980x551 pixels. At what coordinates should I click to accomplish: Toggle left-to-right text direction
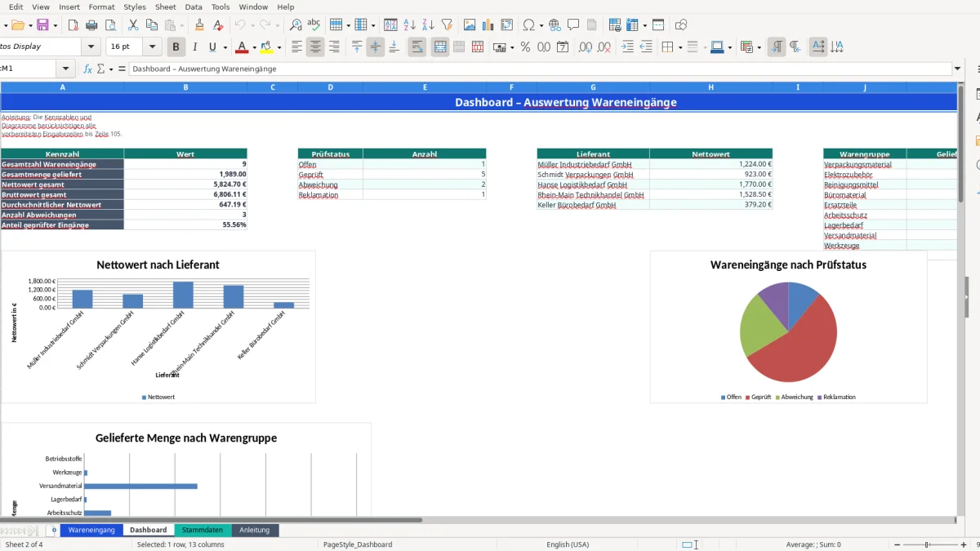pyautogui.click(x=777, y=47)
